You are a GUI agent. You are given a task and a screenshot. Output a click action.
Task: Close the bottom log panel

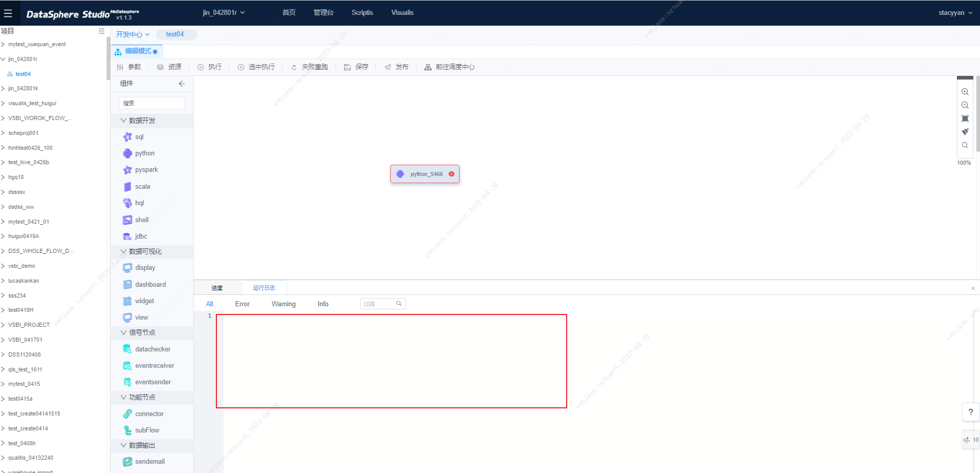[x=973, y=288]
